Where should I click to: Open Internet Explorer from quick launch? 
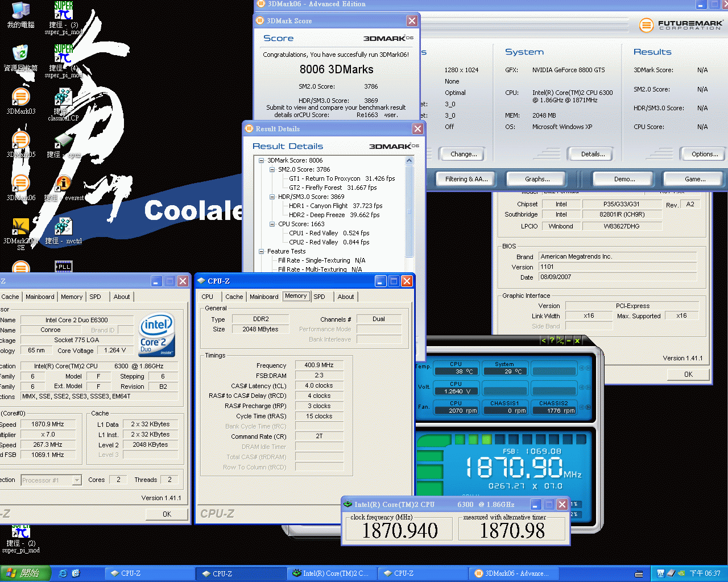click(63, 573)
